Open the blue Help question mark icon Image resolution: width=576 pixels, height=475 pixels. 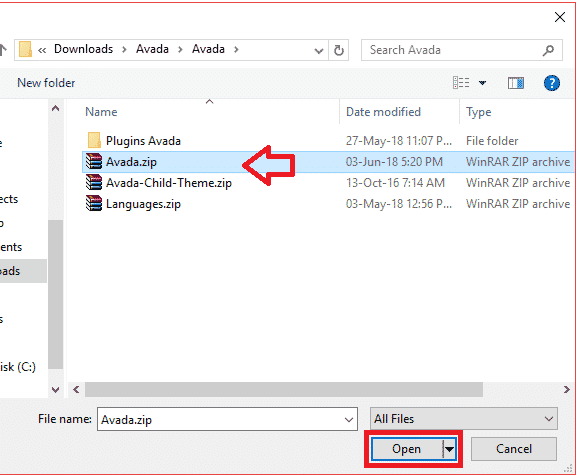551,83
